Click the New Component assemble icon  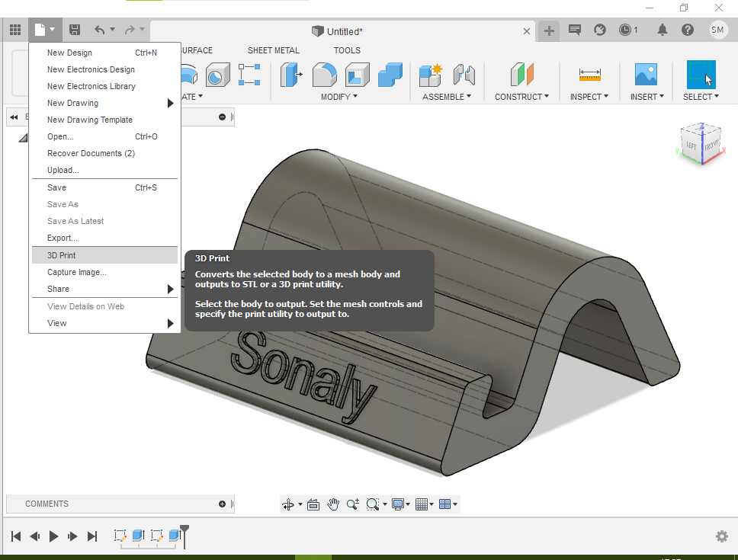click(x=431, y=75)
